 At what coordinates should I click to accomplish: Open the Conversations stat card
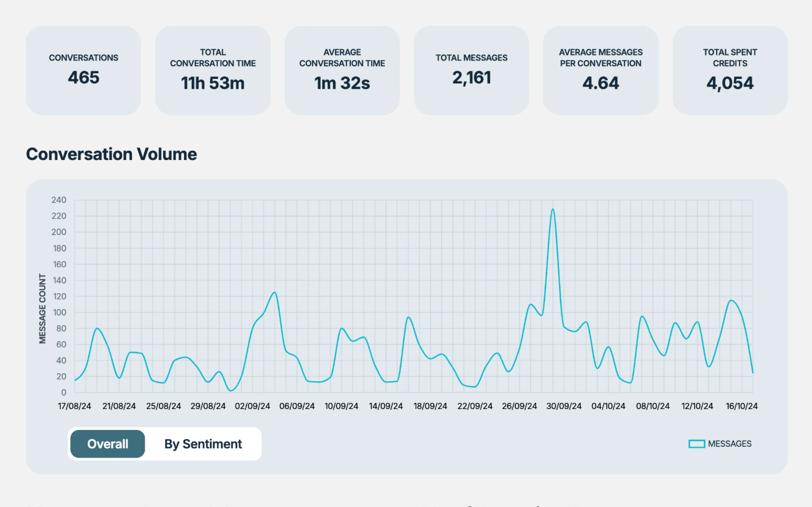(83, 69)
